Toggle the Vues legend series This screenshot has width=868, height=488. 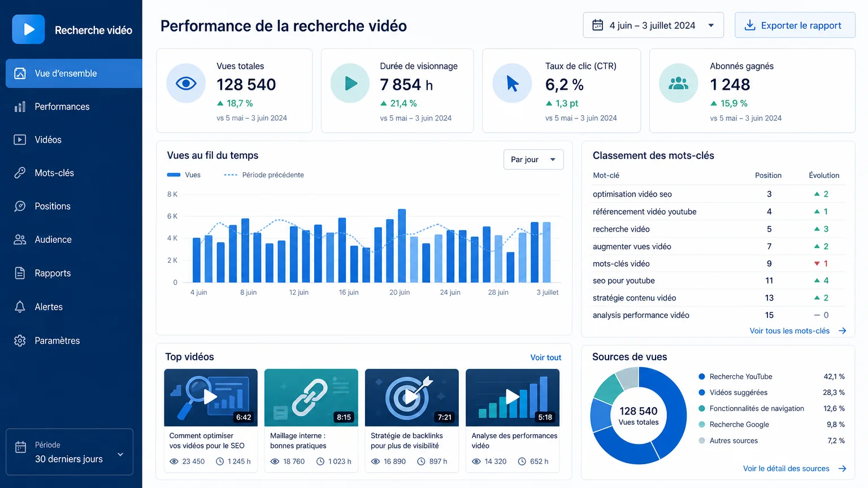(x=184, y=175)
